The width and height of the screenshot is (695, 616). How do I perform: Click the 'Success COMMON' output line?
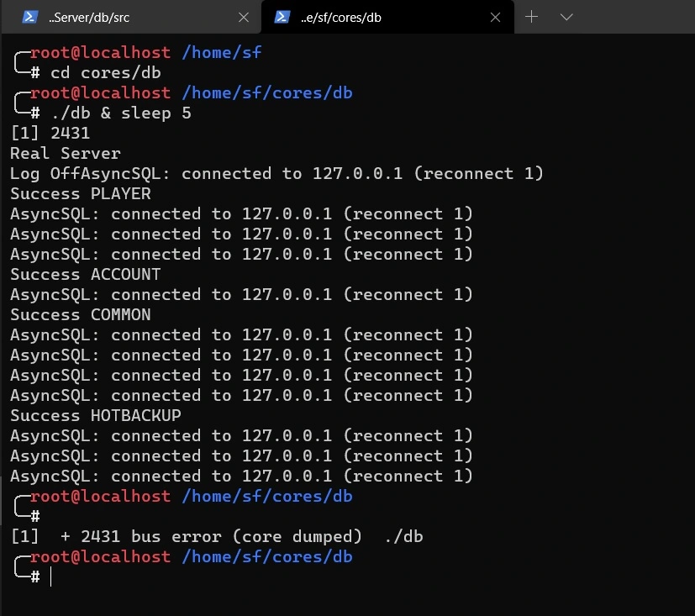pyautogui.click(x=80, y=315)
